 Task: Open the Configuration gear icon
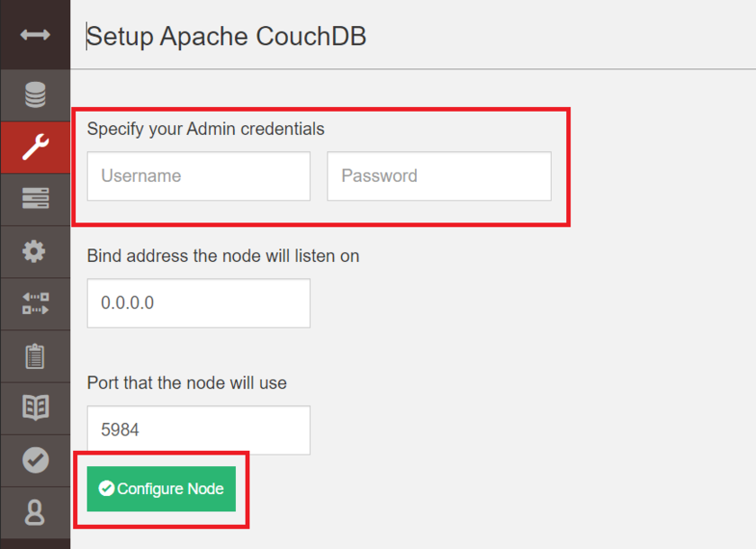34,251
